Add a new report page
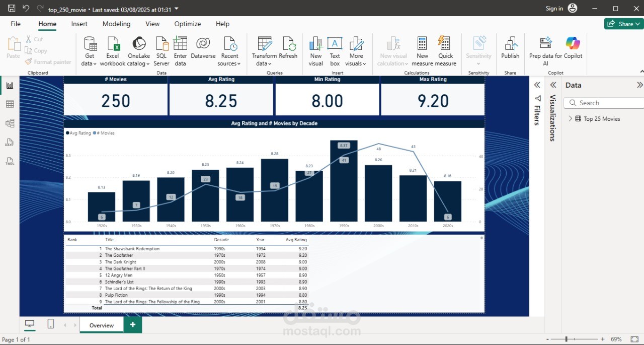Screen dimensions: 644x345 coord(133,325)
